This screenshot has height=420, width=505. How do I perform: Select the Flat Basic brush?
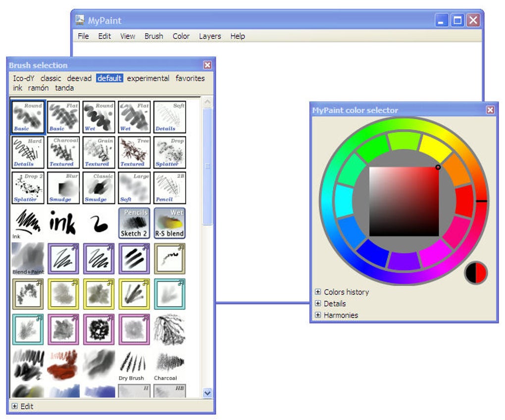tap(63, 117)
